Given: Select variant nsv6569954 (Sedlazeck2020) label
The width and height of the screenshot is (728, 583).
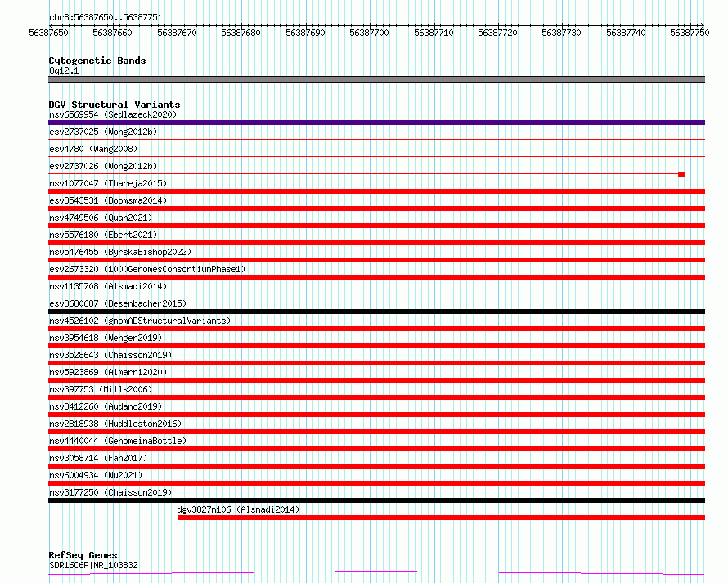Looking at the screenshot, I should [x=113, y=114].
